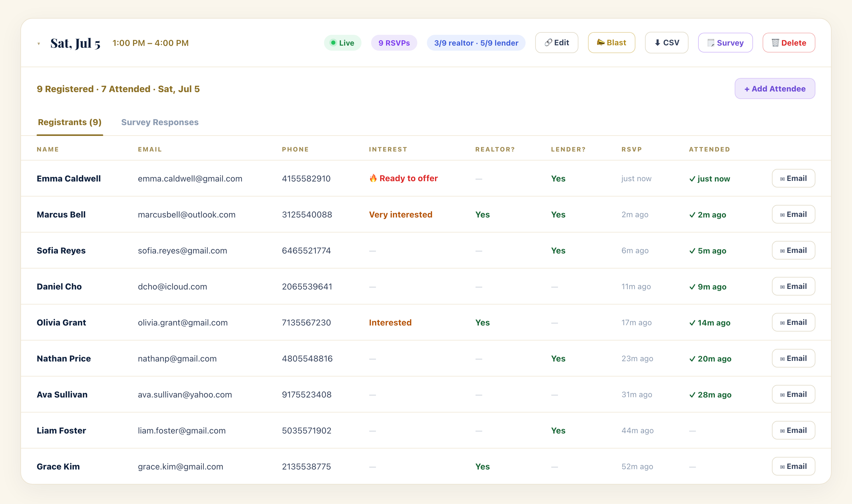Select the Grace Kim name cell

[x=58, y=466]
